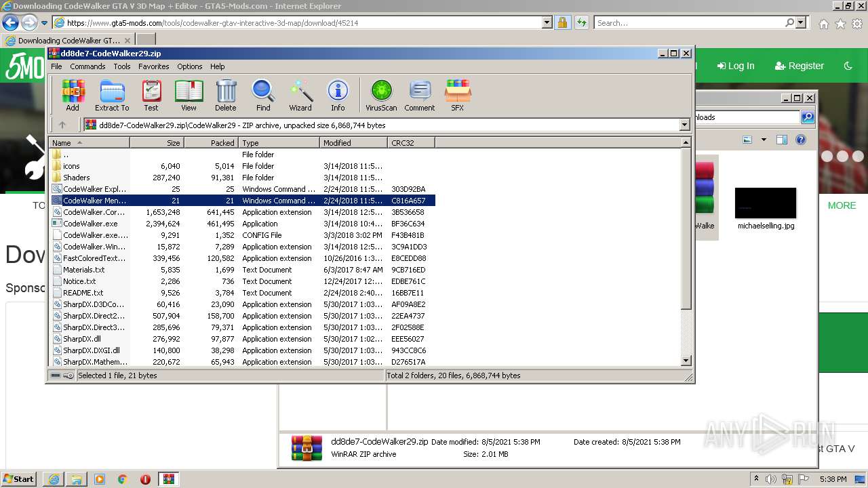Click the Windows Start button

coord(18,479)
